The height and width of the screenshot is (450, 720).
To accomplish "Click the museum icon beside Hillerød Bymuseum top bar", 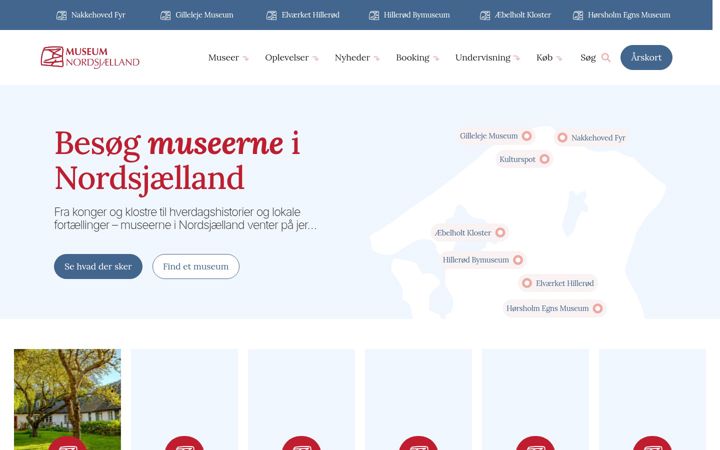I will (x=374, y=15).
